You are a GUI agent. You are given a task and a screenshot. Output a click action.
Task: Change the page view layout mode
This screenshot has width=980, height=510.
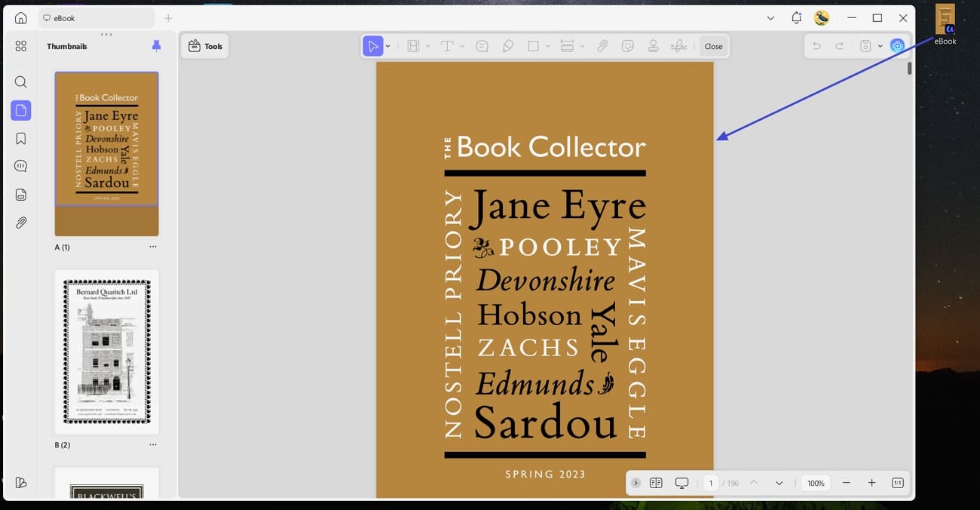(x=656, y=483)
